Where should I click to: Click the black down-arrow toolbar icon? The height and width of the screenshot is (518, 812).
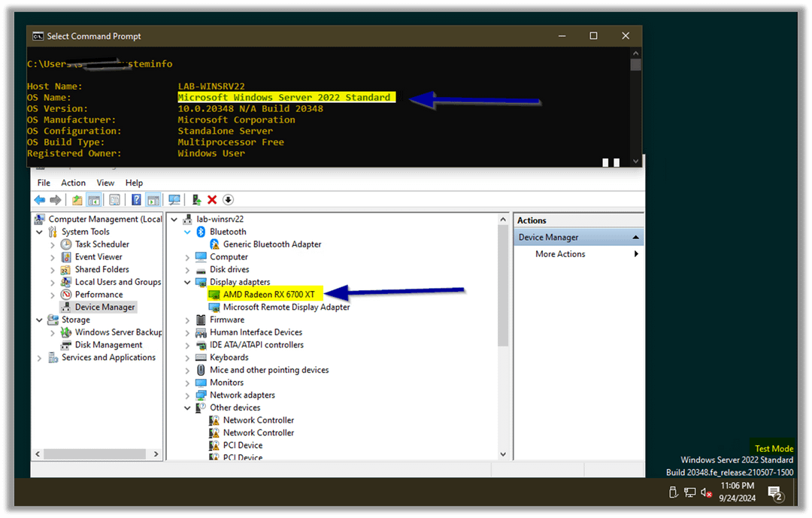pyautogui.click(x=229, y=200)
